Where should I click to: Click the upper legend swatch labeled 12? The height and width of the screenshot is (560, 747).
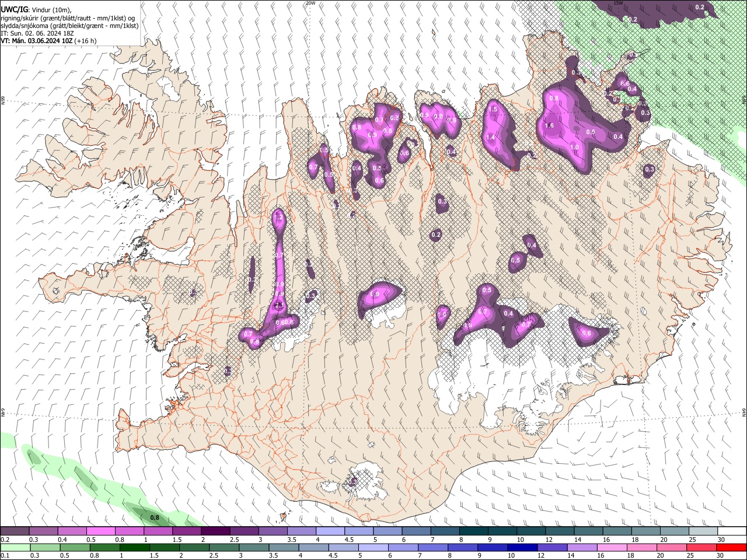tap(560, 531)
